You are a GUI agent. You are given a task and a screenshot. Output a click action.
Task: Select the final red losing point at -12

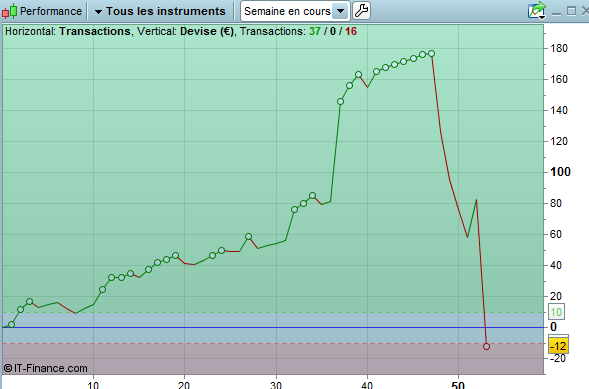tap(486, 346)
